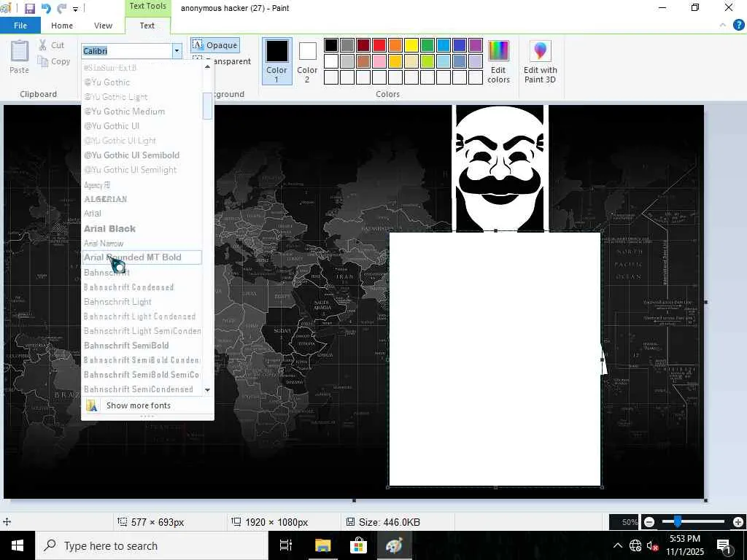
Task: Switch to the View tab
Action: [x=103, y=26]
